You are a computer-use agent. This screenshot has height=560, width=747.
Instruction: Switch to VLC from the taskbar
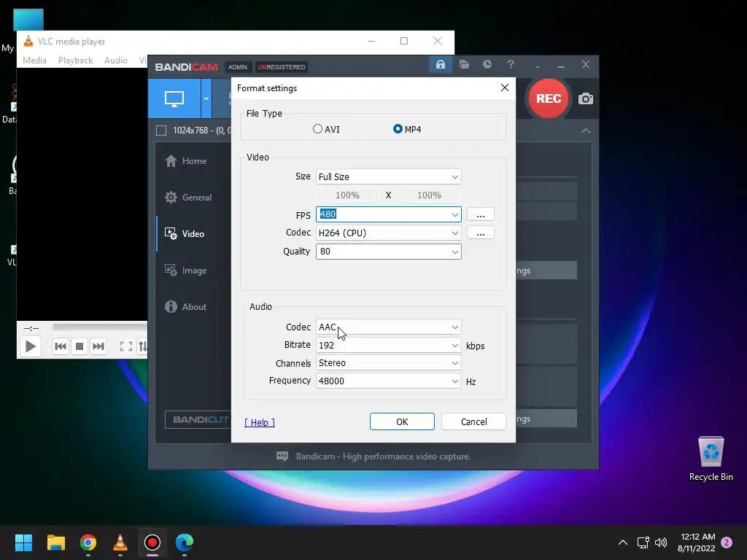(x=120, y=542)
